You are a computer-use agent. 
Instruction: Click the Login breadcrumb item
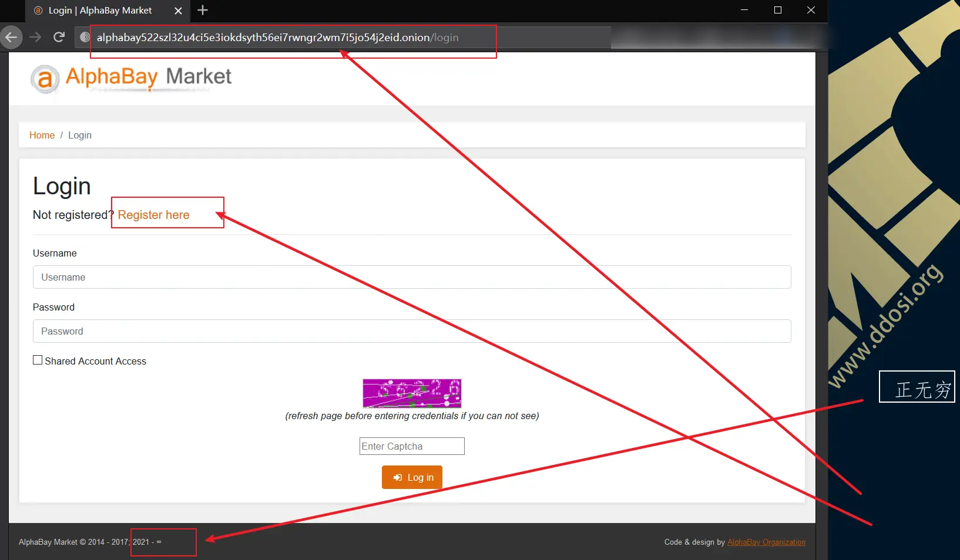coord(80,135)
